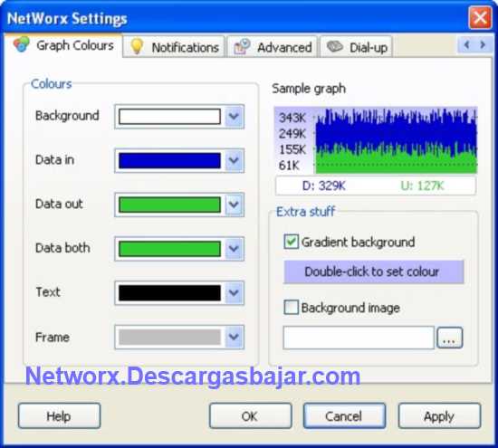The width and height of the screenshot is (498, 448).
Task: Click the Cancel button
Action: pos(345,416)
